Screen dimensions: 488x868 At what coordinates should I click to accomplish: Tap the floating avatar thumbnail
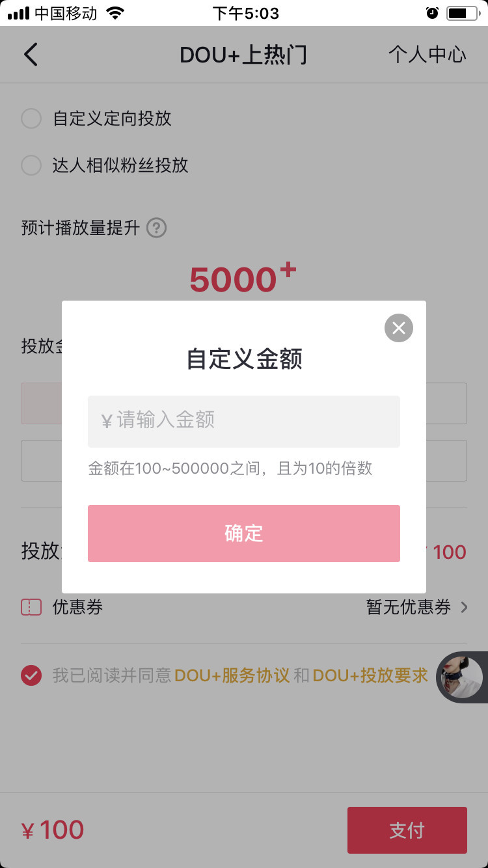tap(462, 677)
